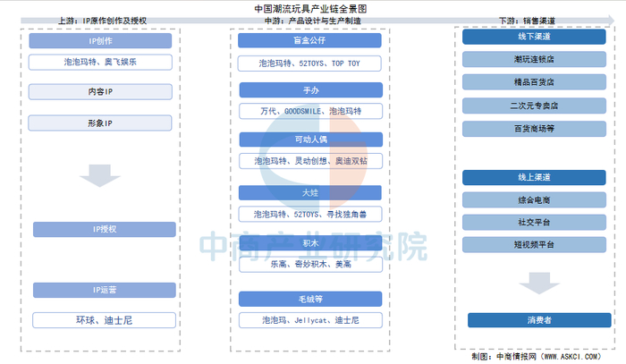Select the 精品百货店 box
Screen dimensions: 626x364
pos(534,82)
